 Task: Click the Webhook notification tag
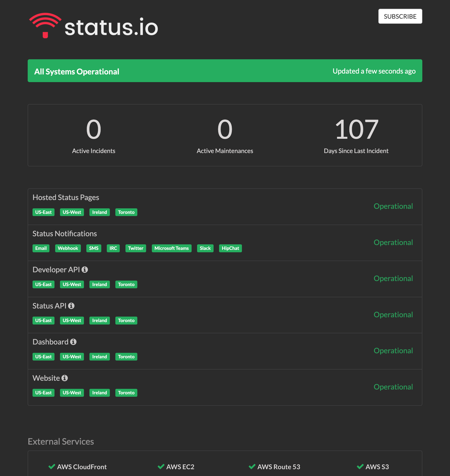point(68,248)
